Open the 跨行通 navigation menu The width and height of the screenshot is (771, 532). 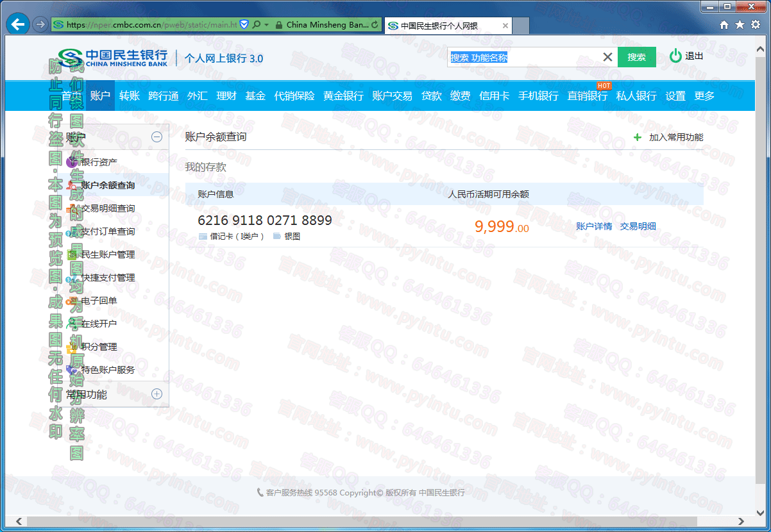tap(164, 96)
